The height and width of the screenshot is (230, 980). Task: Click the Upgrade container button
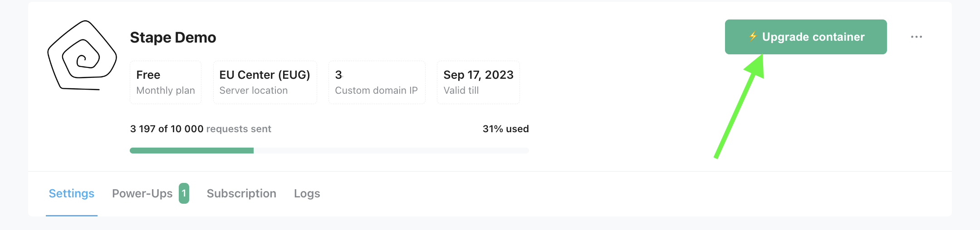tap(806, 37)
